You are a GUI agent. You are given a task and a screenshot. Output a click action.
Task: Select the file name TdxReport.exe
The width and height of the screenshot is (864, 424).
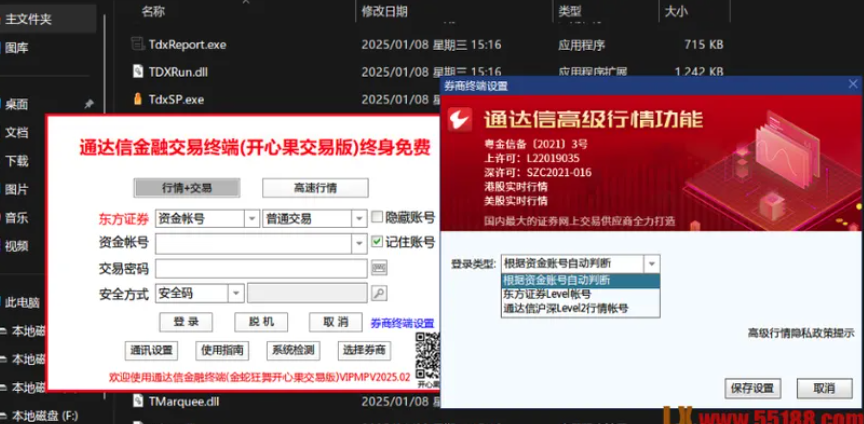(x=187, y=45)
